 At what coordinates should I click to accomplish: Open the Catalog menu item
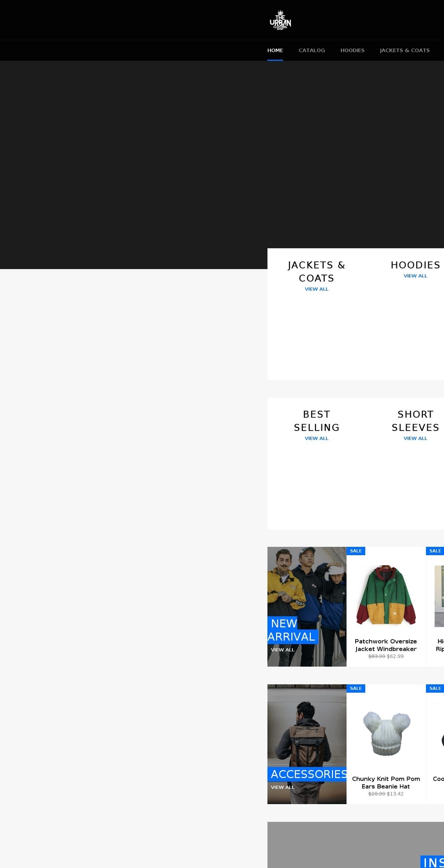pyautogui.click(x=312, y=50)
